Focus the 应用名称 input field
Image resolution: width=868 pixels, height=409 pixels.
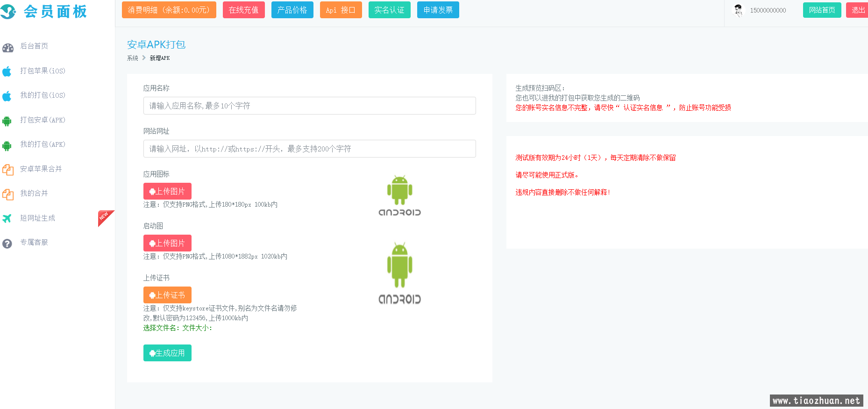pyautogui.click(x=310, y=106)
